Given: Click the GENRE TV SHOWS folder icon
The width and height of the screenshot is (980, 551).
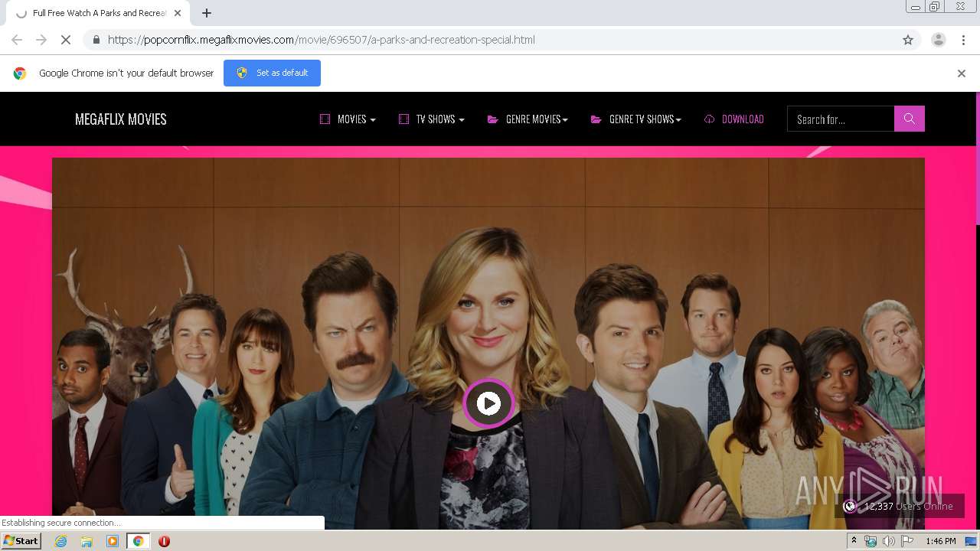Looking at the screenshot, I should pyautogui.click(x=596, y=119).
